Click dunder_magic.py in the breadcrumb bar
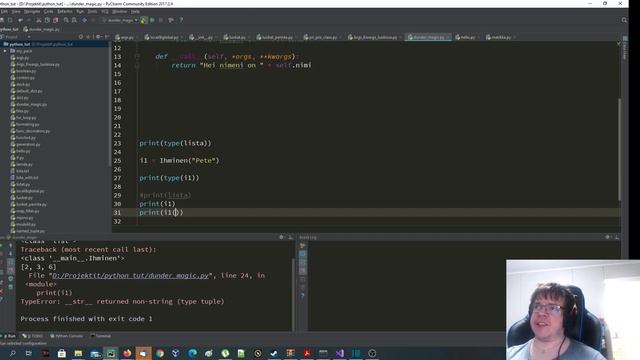 click(42, 29)
